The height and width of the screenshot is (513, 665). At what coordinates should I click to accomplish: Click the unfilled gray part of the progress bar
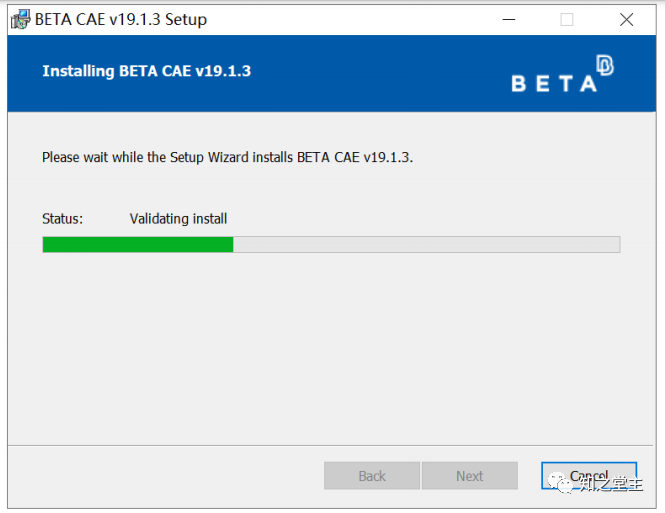coord(427,245)
